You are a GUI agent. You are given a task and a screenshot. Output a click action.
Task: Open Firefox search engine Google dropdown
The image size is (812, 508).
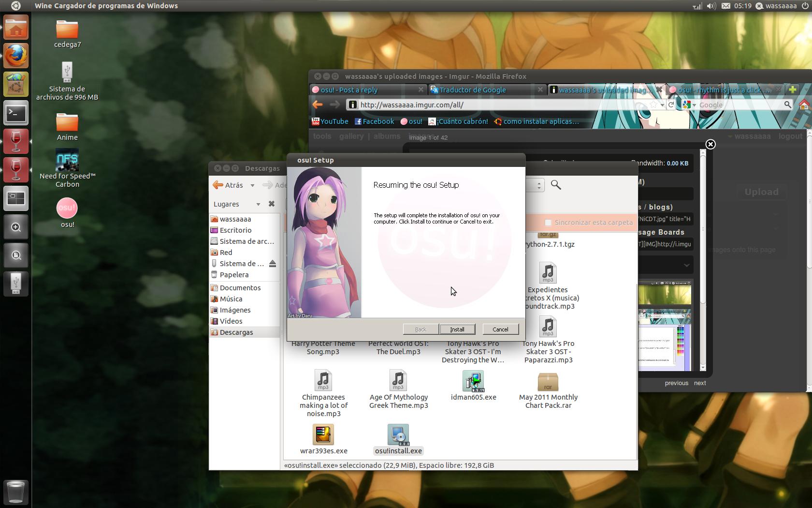point(689,105)
